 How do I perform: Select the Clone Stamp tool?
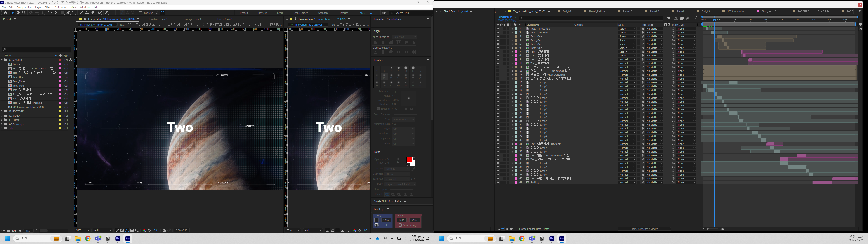point(87,13)
